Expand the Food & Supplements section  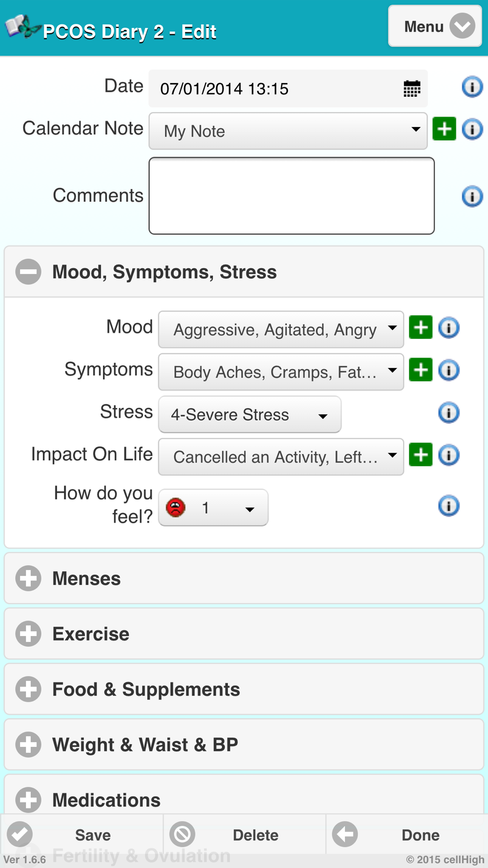[x=28, y=689]
